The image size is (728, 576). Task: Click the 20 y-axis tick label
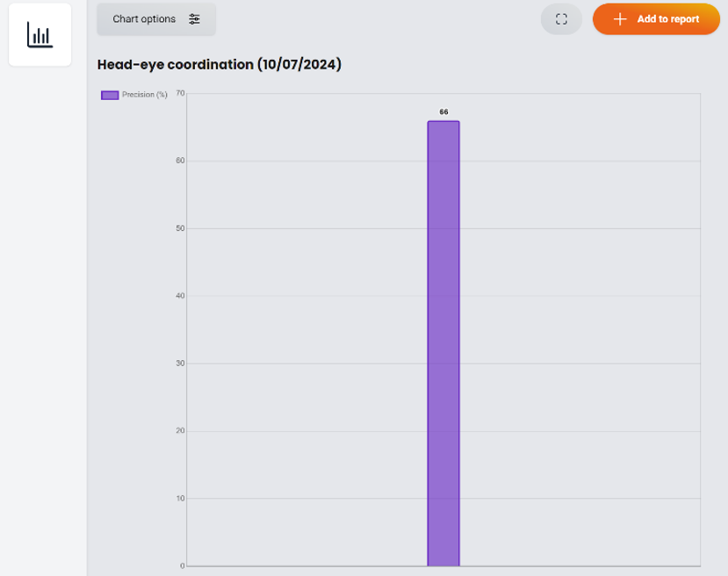point(179,431)
